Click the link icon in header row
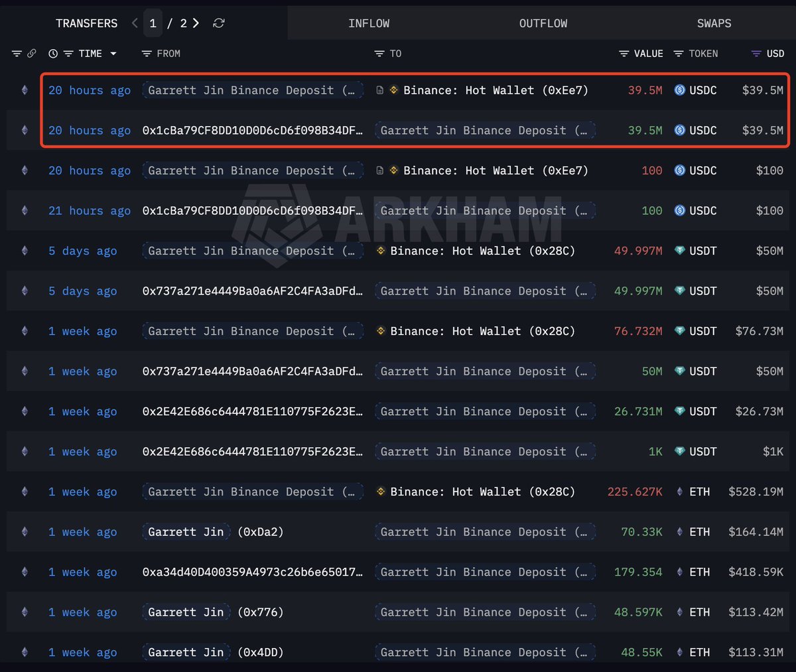This screenshot has width=796, height=672. (x=31, y=54)
